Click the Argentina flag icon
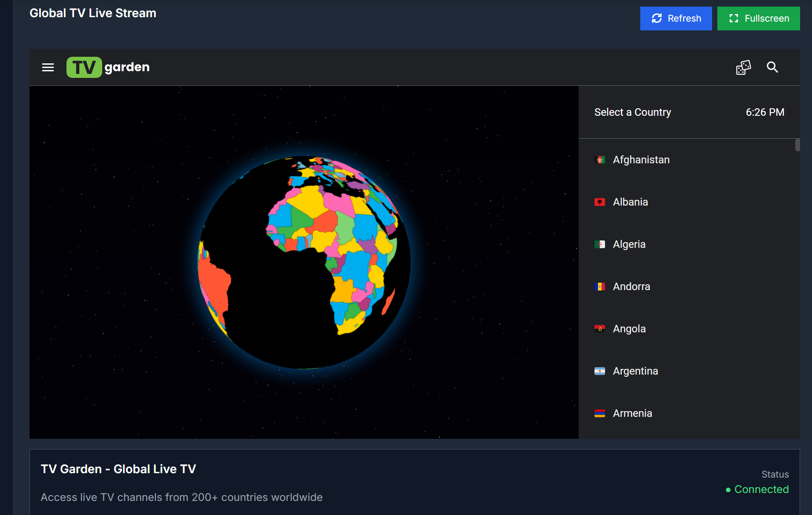 [x=599, y=371]
